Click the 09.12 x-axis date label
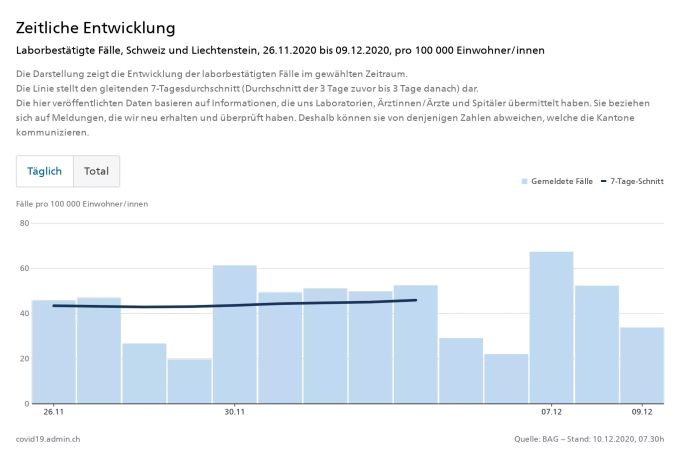This screenshot has height=461, width=680. (x=642, y=412)
